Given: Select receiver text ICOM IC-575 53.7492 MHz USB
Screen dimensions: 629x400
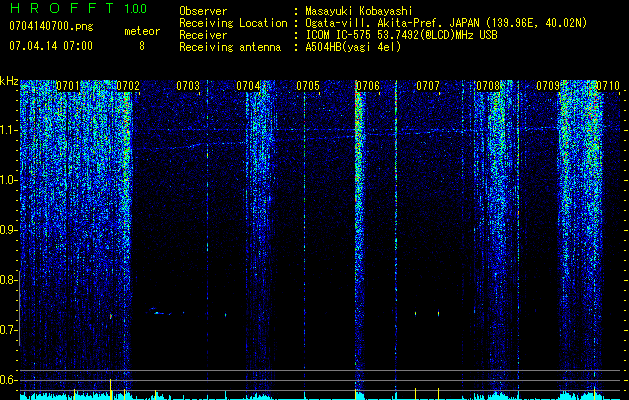Looking at the screenshot, I should pos(402,35).
